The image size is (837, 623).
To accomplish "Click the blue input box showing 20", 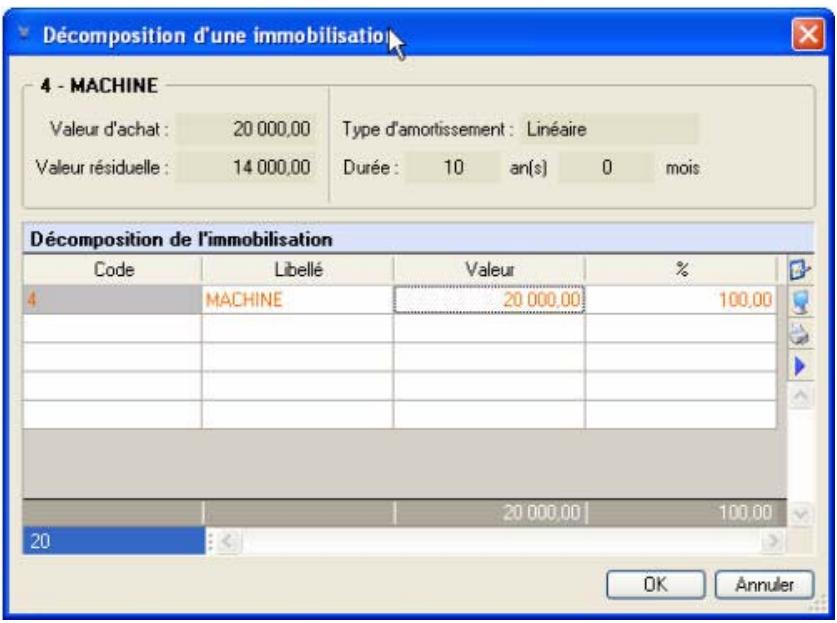I will click(114, 541).
